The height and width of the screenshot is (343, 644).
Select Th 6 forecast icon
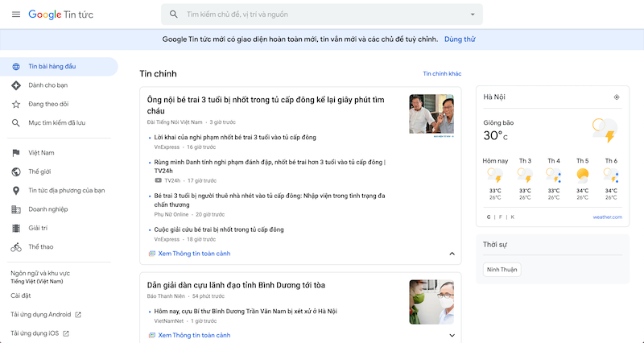coord(611,176)
